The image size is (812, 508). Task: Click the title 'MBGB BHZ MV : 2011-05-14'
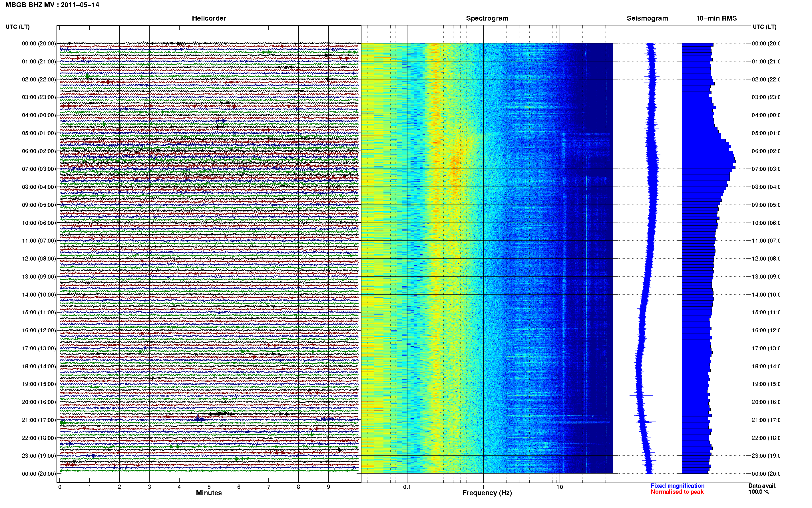click(x=52, y=5)
